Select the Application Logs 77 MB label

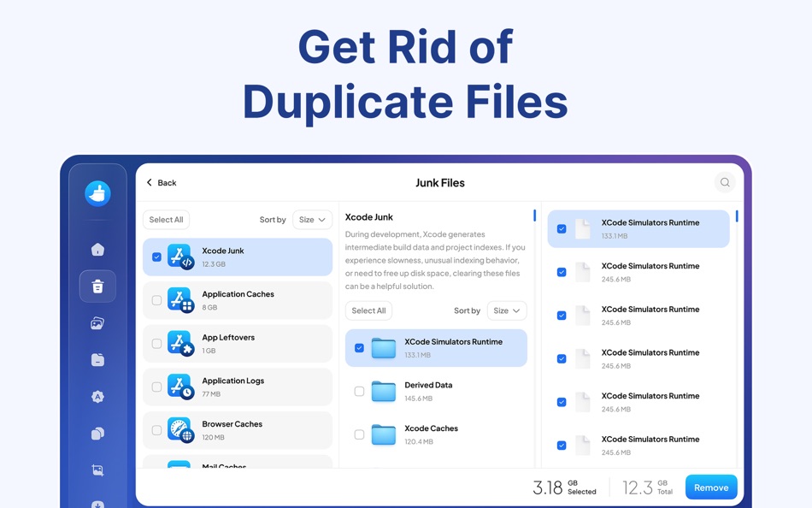[x=233, y=387]
